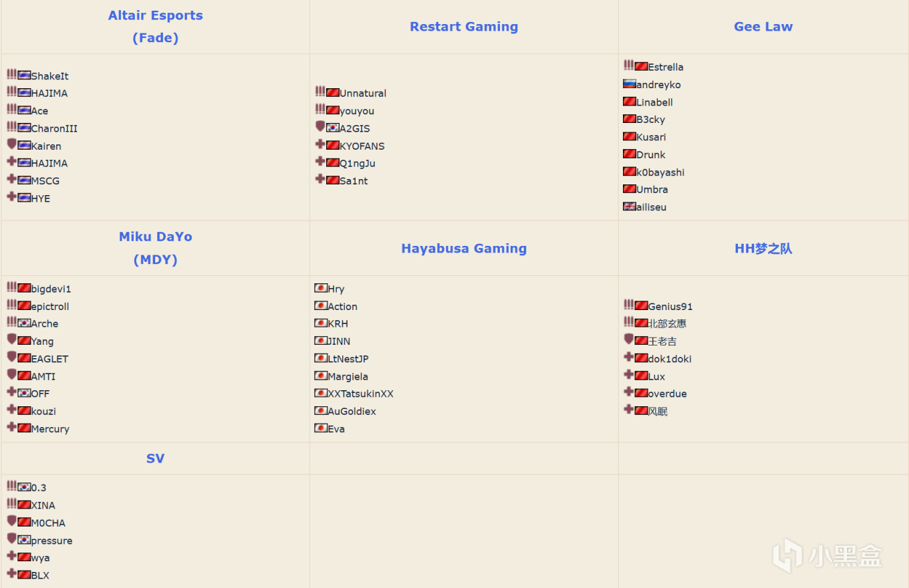Viewport: 909px width, 588px height.
Task: Click the tank shield icon beside 王老吉
Action: 628,339
